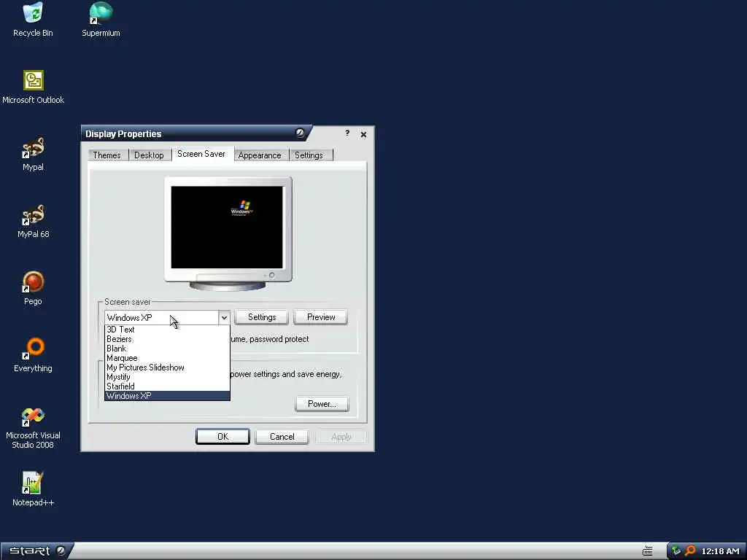The image size is (747, 560).
Task: Select highlighted Windows XP list entry
Action: point(167,396)
